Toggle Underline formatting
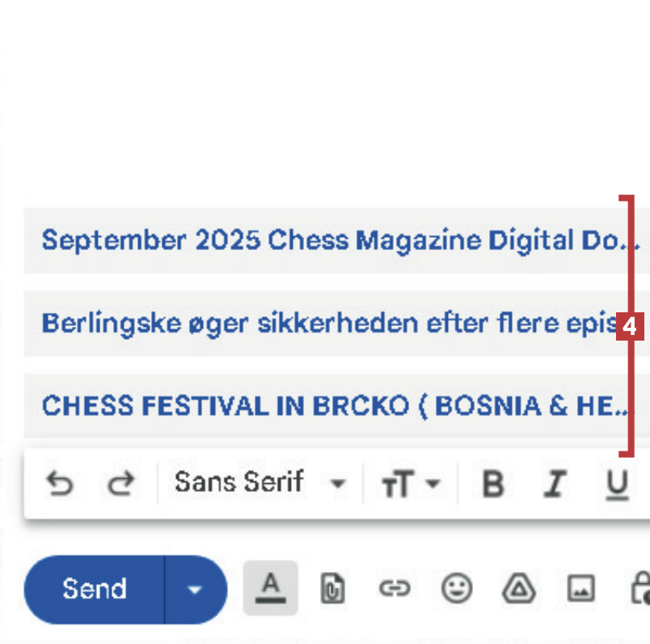The image size is (650, 644). pyautogui.click(x=617, y=484)
